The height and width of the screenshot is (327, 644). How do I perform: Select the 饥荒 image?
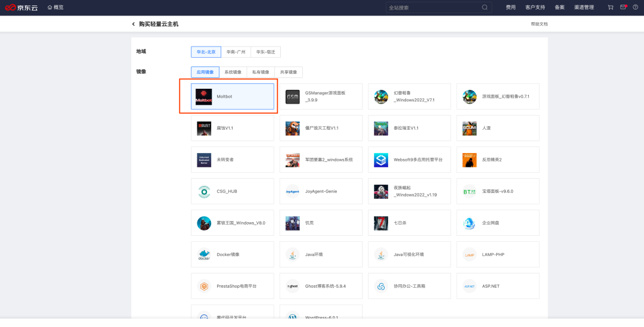321,223
